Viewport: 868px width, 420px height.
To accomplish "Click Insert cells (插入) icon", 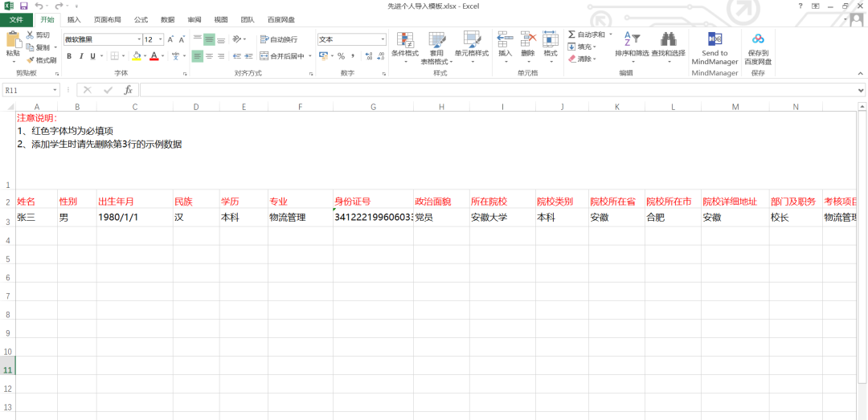I will [x=505, y=39].
